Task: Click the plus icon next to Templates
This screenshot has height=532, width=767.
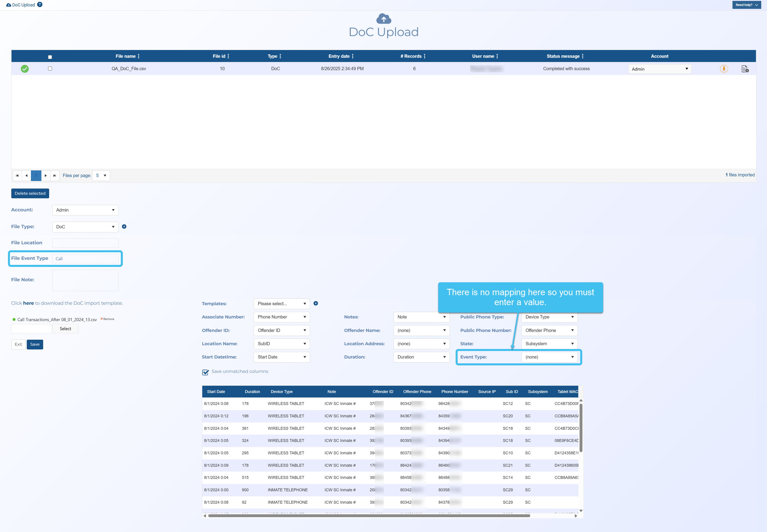Action: (316, 303)
